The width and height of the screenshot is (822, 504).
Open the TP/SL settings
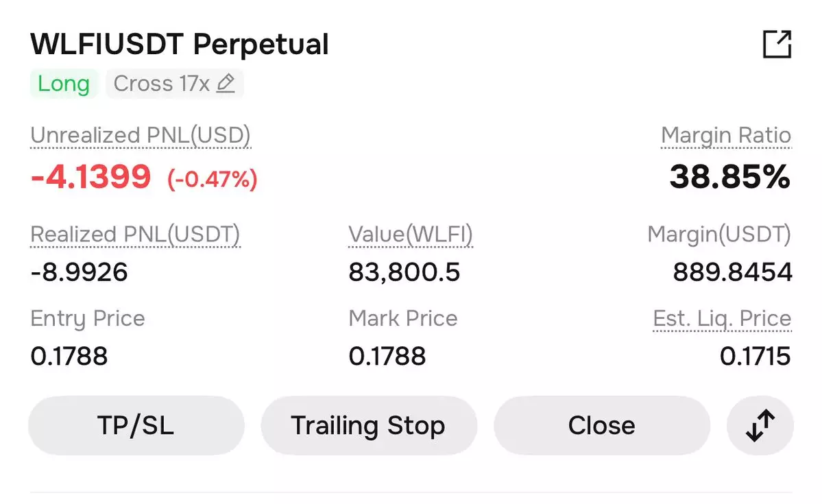tap(136, 425)
